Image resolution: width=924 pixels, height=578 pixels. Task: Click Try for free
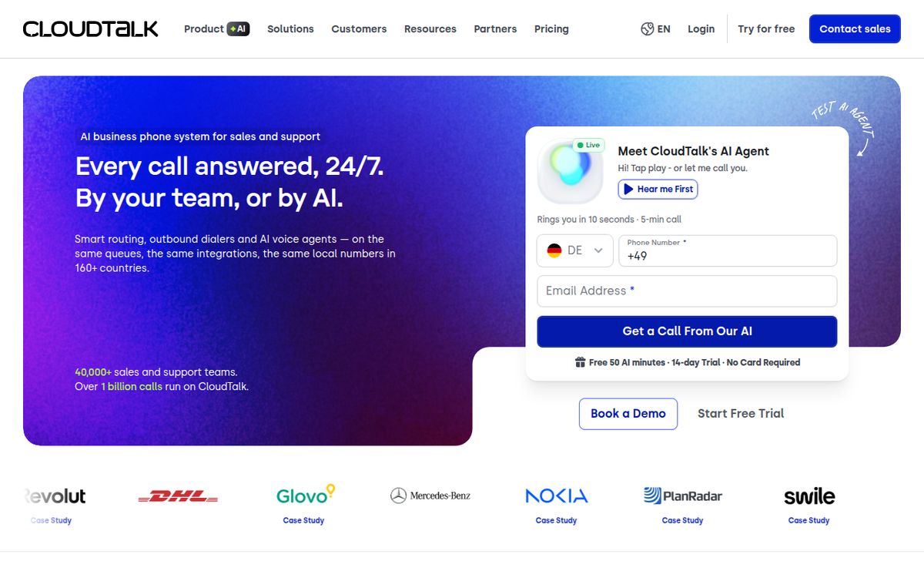[766, 29]
